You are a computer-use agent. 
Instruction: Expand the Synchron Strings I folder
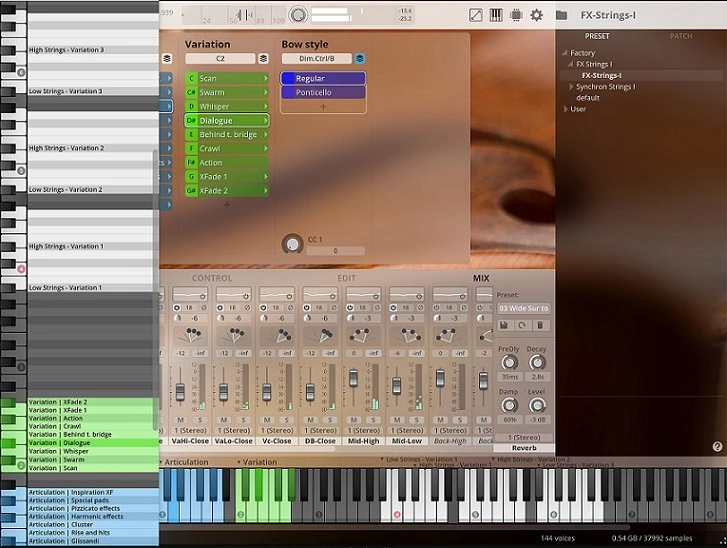572,87
